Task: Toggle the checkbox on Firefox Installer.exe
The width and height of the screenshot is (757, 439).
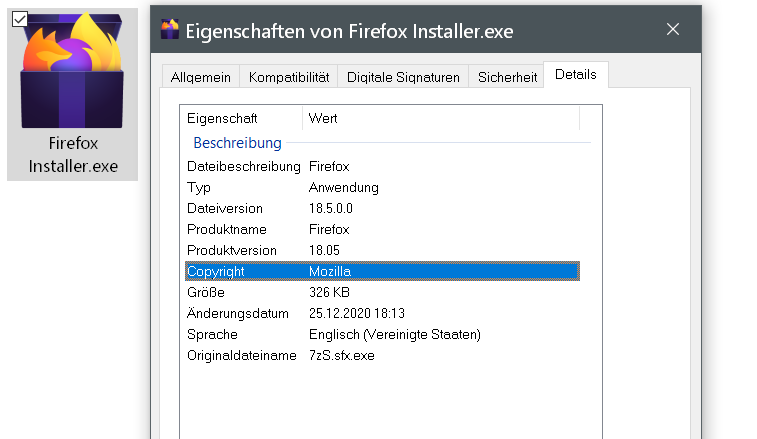Action: (x=19, y=17)
